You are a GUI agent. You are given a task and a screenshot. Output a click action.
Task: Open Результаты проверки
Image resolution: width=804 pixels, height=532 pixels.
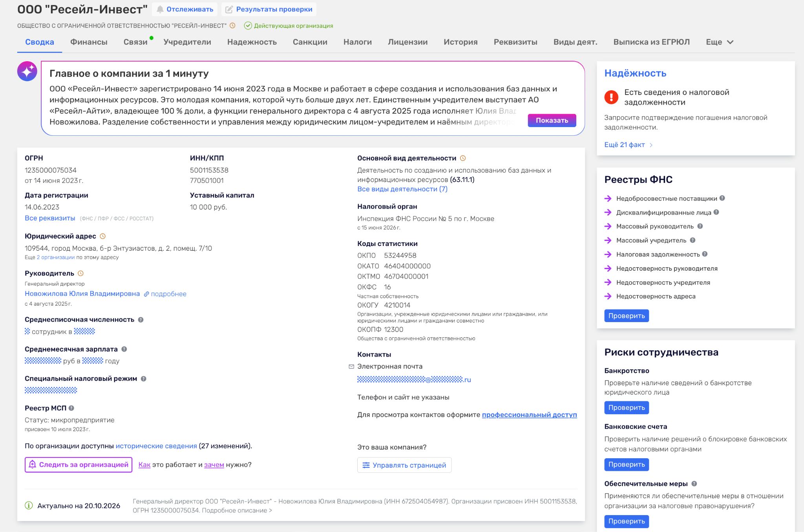click(x=269, y=9)
